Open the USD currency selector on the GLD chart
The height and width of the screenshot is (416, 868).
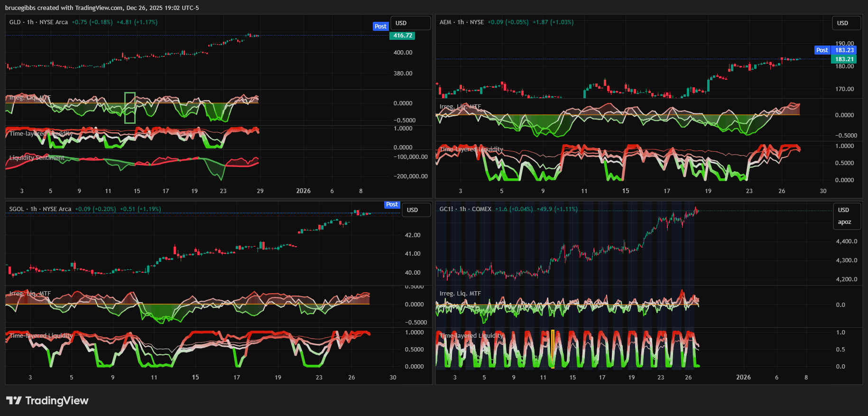coord(410,23)
